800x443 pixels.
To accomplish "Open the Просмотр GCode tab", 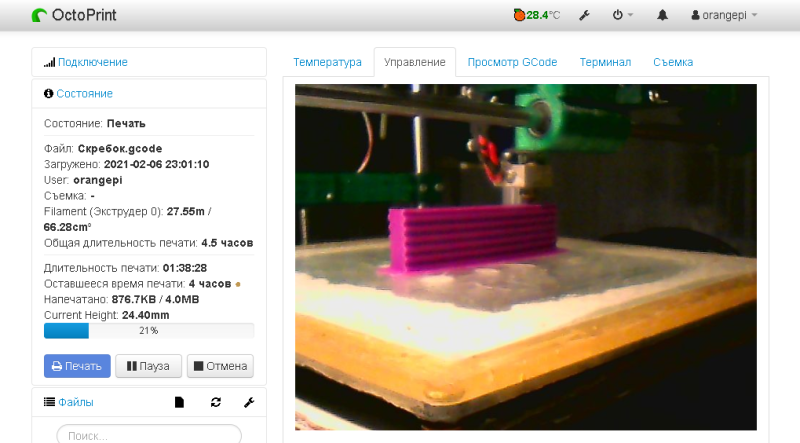I will (512, 62).
